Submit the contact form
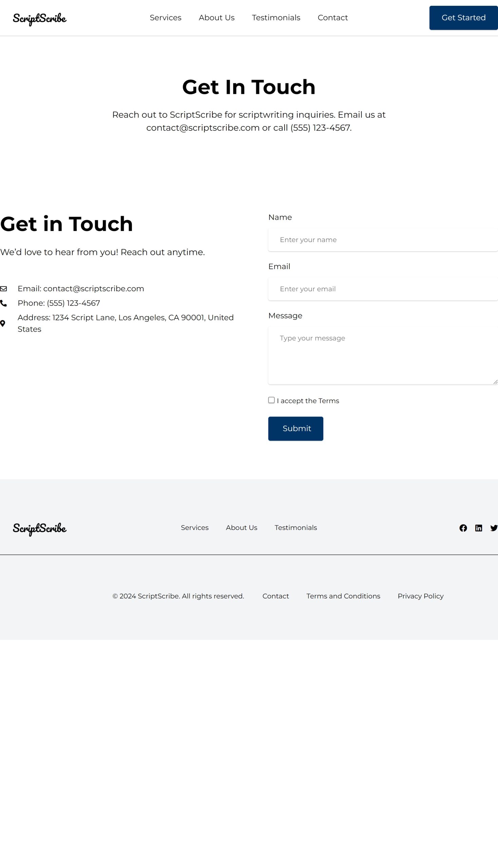This screenshot has height=868, width=498. click(x=295, y=429)
